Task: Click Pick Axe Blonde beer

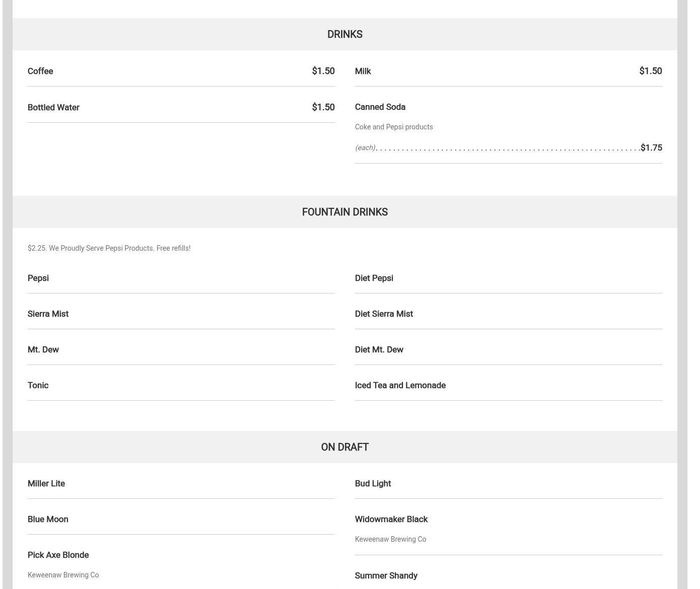Action: (58, 555)
